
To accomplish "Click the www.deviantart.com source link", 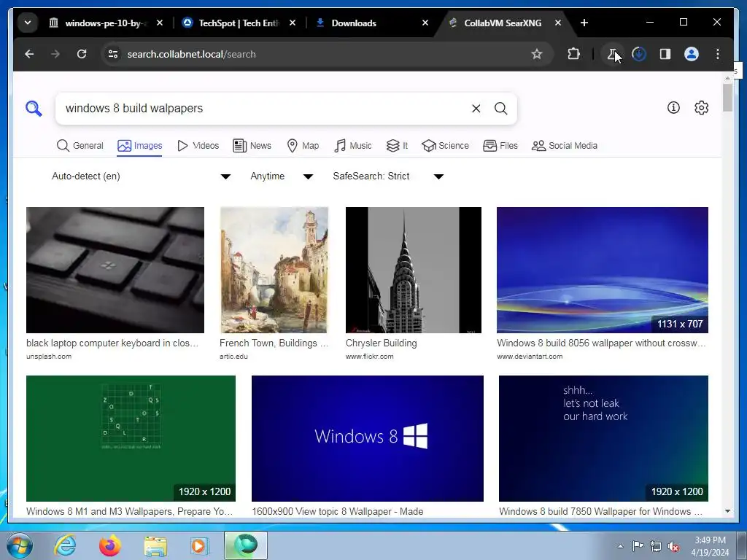I will click(x=530, y=356).
